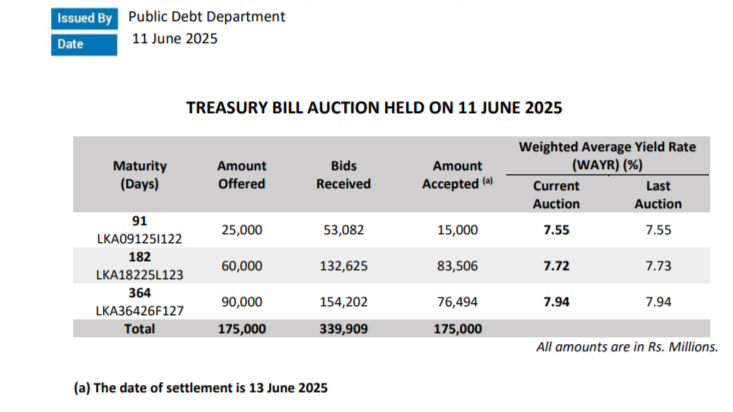Click ISIN code LKA18225L123

pyautogui.click(x=139, y=275)
